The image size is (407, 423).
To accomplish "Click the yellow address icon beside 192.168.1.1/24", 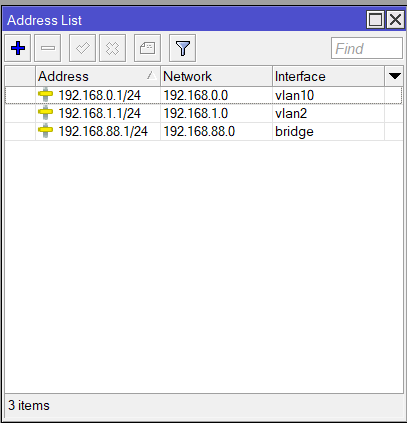I will tap(45, 113).
